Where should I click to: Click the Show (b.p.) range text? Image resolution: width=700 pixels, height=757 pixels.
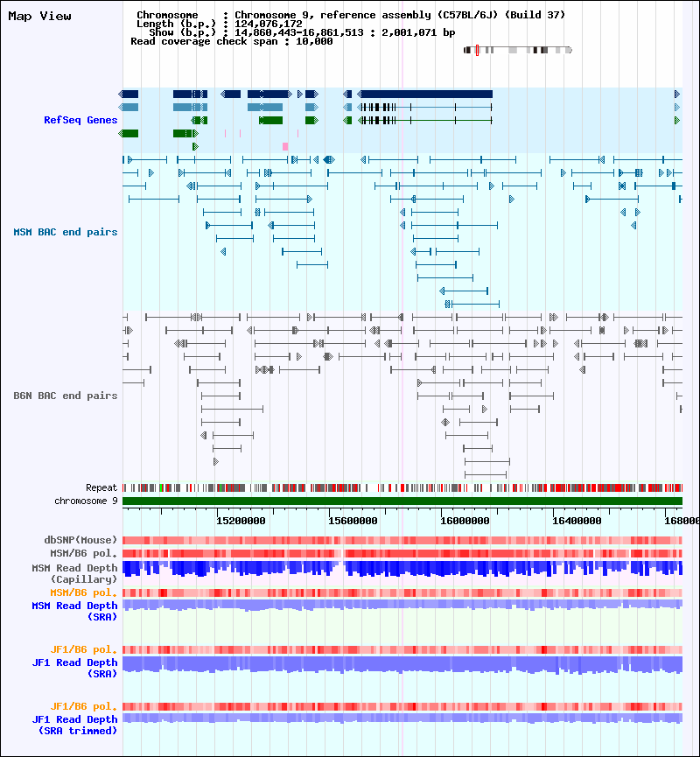click(302, 33)
